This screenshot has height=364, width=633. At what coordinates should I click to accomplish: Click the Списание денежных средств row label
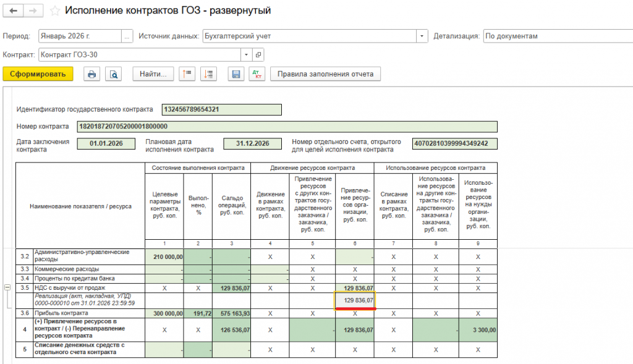click(80, 349)
